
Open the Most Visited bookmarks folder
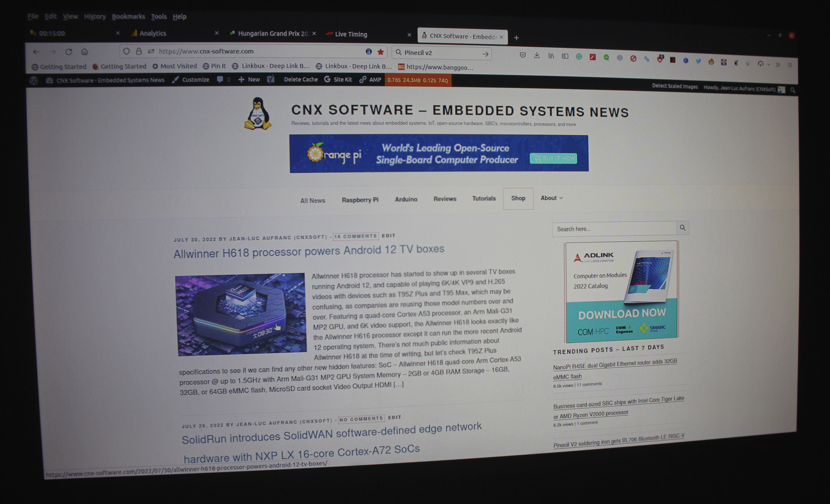click(x=175, y=66)
